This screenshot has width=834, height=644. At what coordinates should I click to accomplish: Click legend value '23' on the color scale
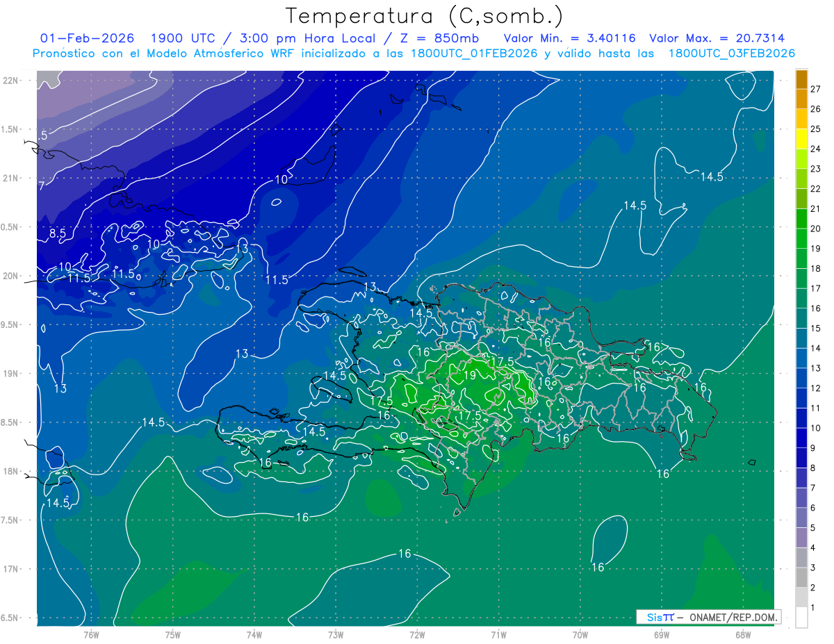(816, 168)
